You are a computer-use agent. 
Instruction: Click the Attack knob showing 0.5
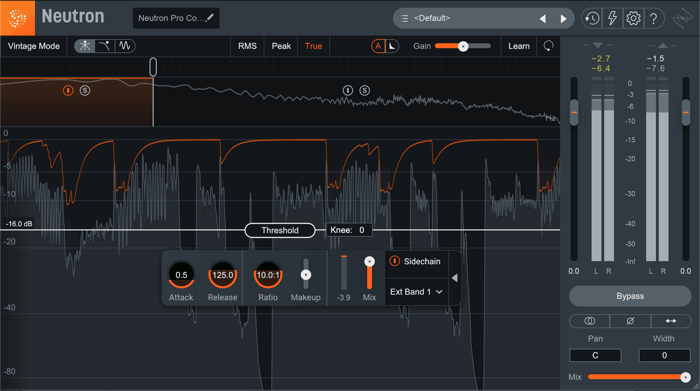pos(181,275)
